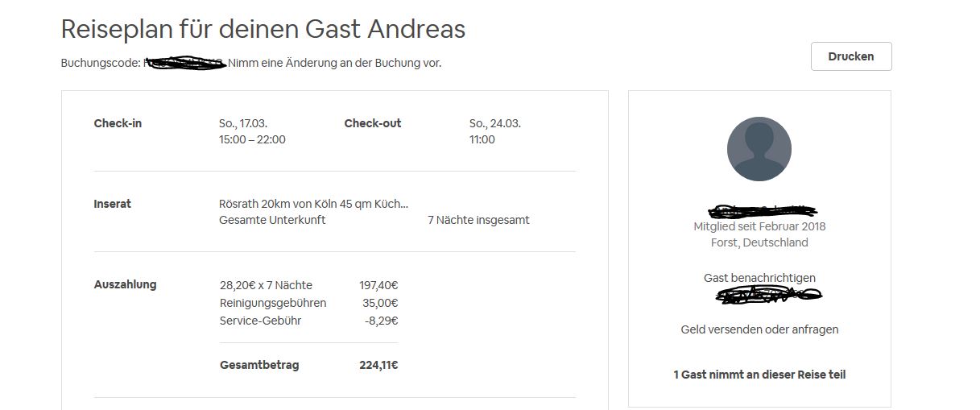
Task: Click the Check-out label
Action: tap(372, 123)
